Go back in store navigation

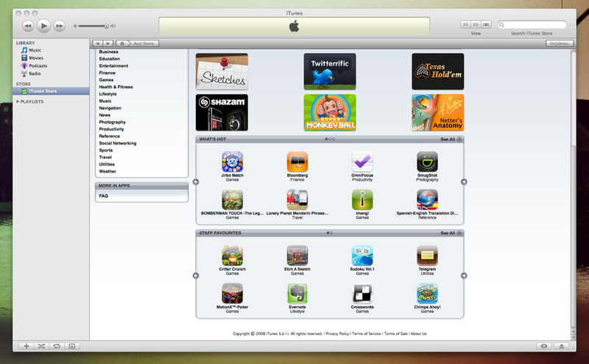click(x=98, y=43)
